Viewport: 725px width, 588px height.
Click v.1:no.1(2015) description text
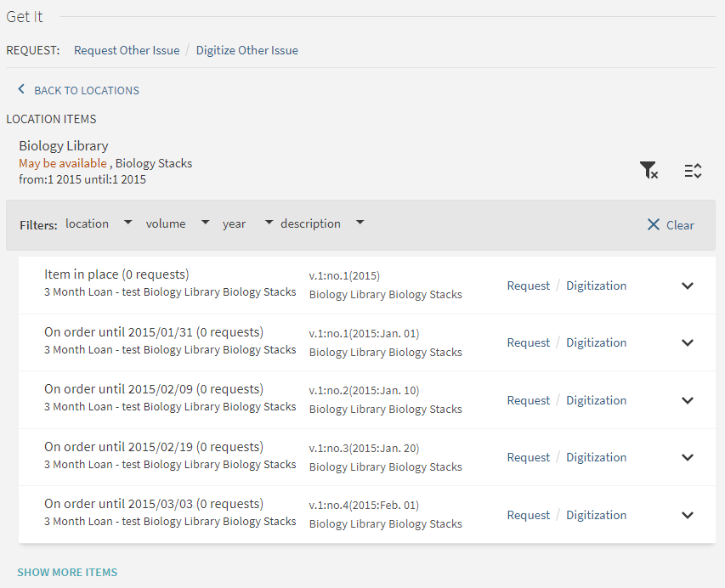[344, 276]
